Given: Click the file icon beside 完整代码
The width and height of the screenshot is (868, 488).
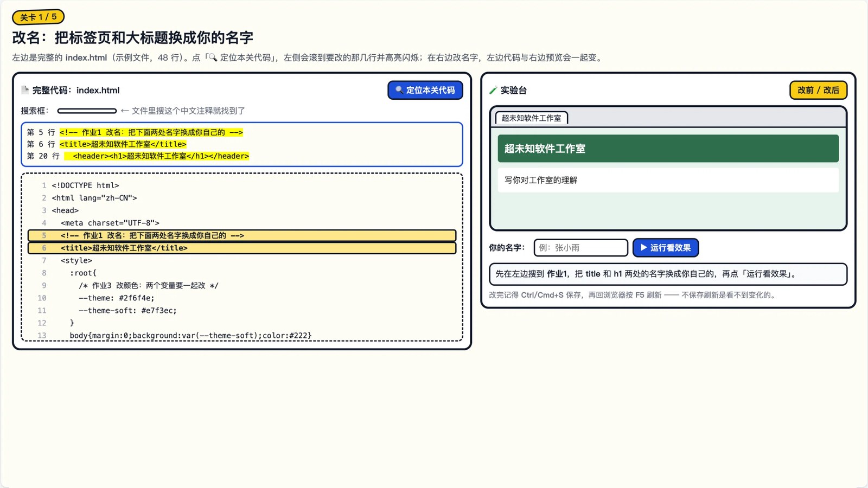Looking at the screenshot, I should pos(25,90).
